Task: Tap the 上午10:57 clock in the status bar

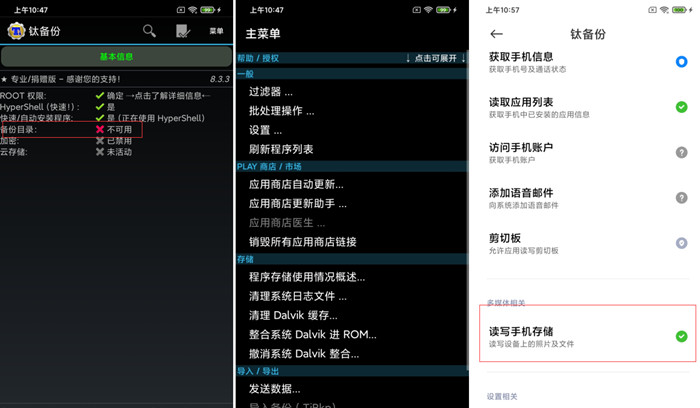Action: coord(502,10)
